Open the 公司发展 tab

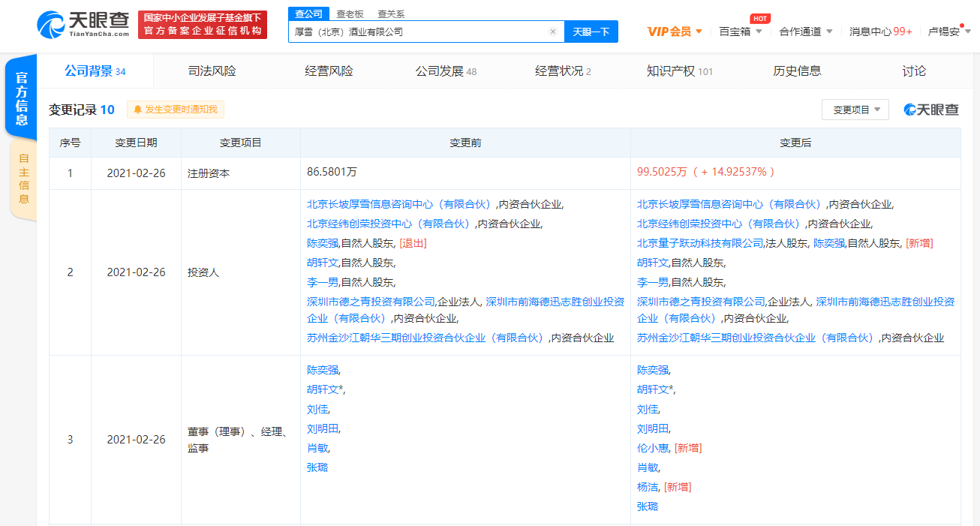(x=446, y=71)
